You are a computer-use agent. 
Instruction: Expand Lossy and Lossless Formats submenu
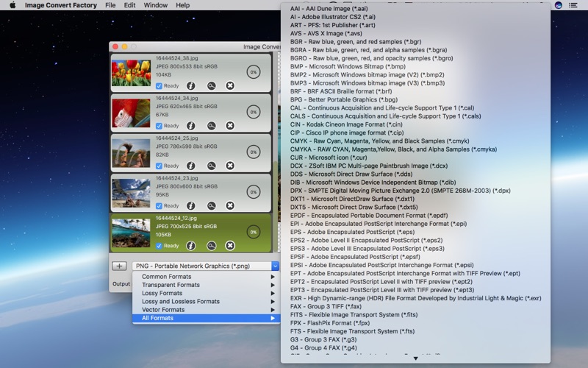[x=207, y=302]
